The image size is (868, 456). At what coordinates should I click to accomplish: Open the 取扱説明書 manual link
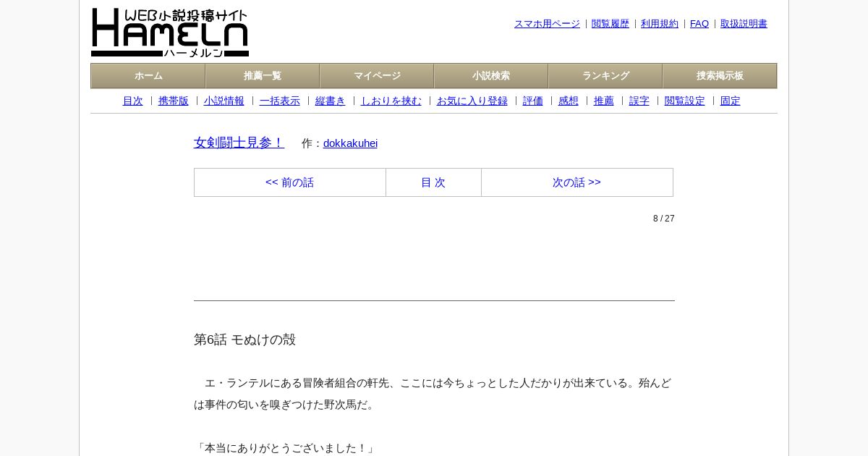click(744, 24)
